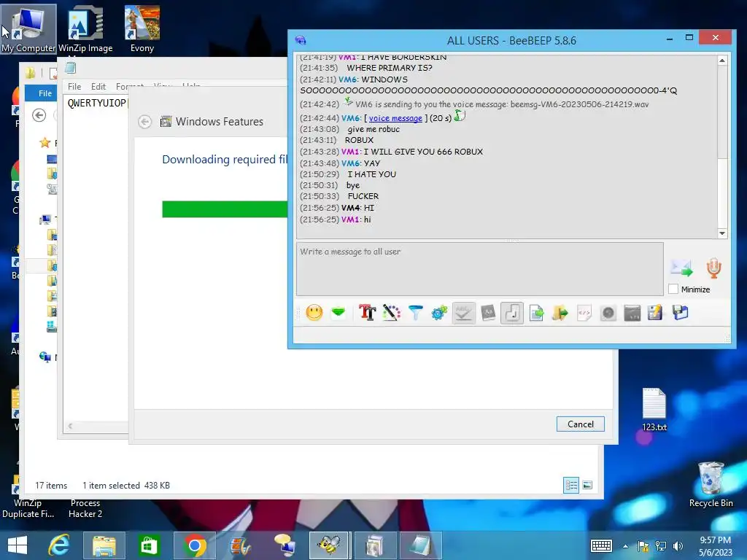This screenshot has width=747, height=560.
Task: Open Action Center flag tray icon
Action: pos(643,545)
